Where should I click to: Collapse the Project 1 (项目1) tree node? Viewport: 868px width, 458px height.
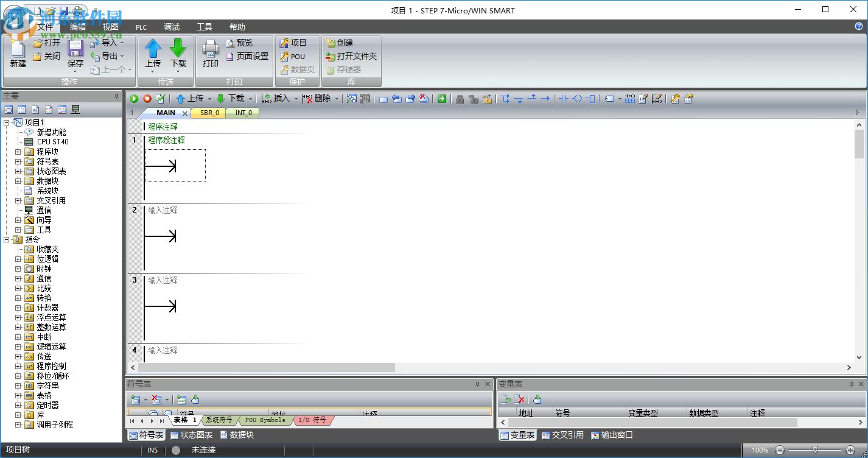[x=7, y=122]
